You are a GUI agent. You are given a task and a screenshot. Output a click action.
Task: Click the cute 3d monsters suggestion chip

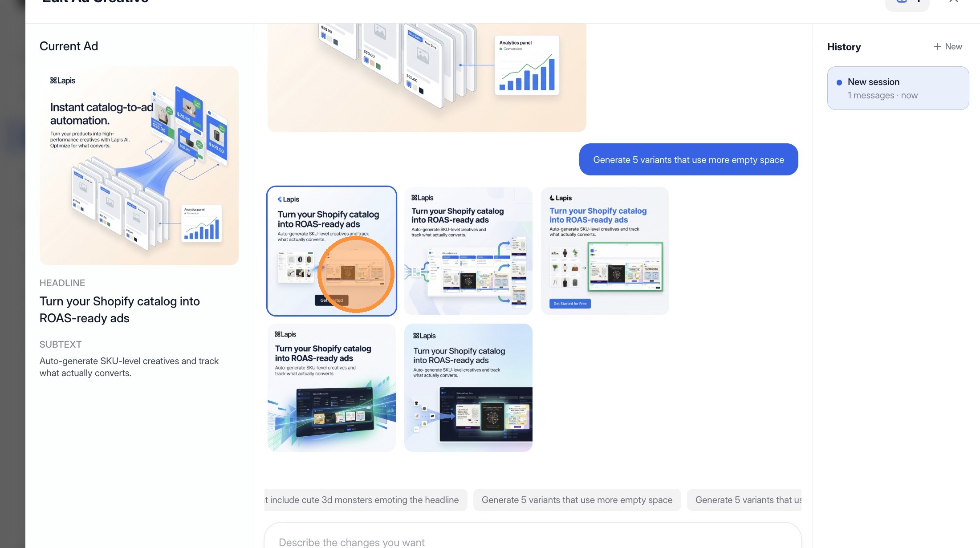click(365, 500)
